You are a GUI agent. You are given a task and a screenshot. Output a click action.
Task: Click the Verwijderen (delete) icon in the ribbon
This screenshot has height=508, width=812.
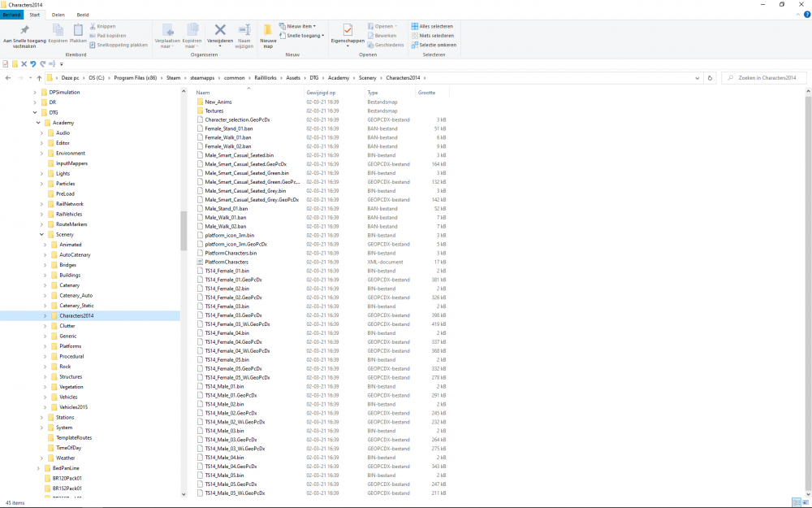tap(219, 30)
